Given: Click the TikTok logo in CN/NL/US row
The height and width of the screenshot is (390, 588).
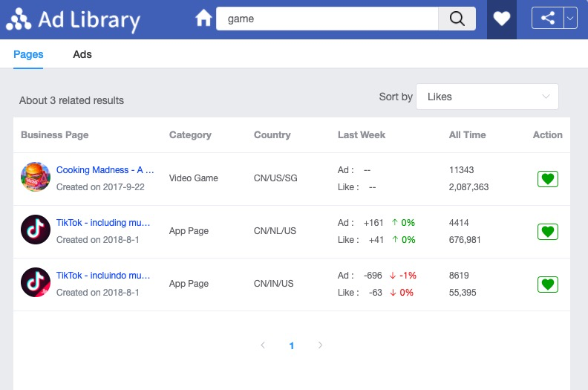Looking at the screenshot, I should point(36,230).
